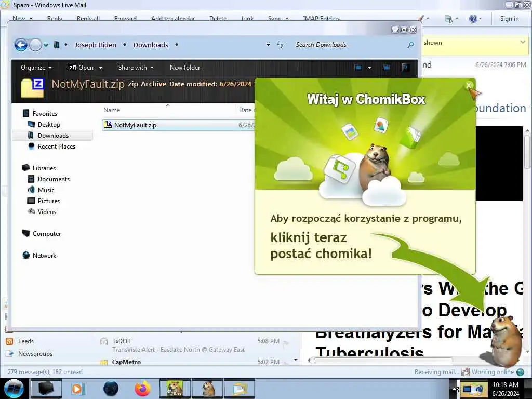Collapse the yellow info bar chevron
Screen dimensions: 532x399
click(523, 43)
